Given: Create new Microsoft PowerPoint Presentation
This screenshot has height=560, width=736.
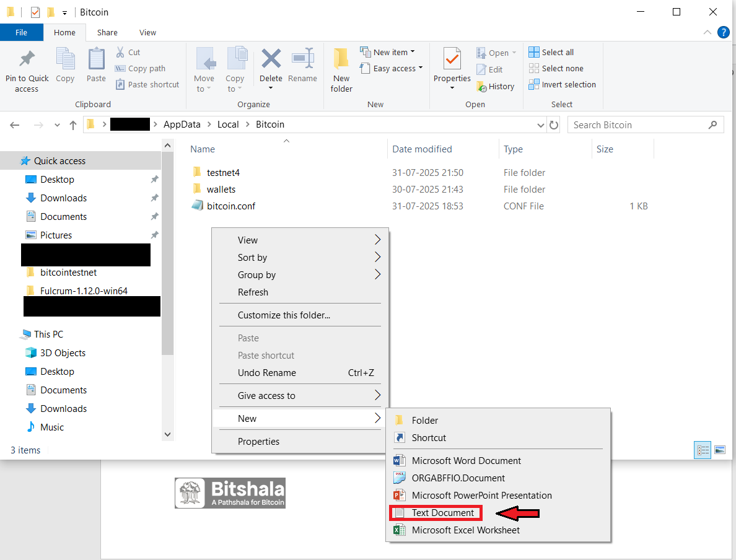Looking at the screenshot, I should click(x=498, y=496).
